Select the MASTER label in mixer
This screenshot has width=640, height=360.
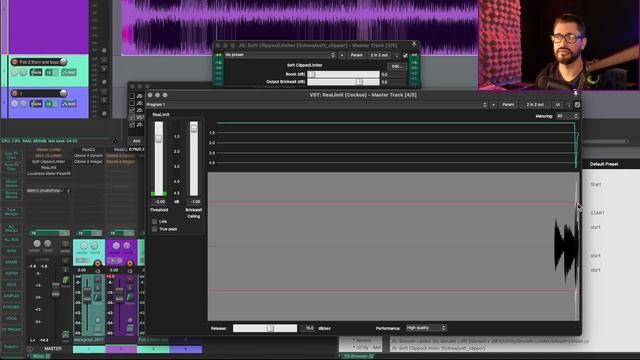53,349
